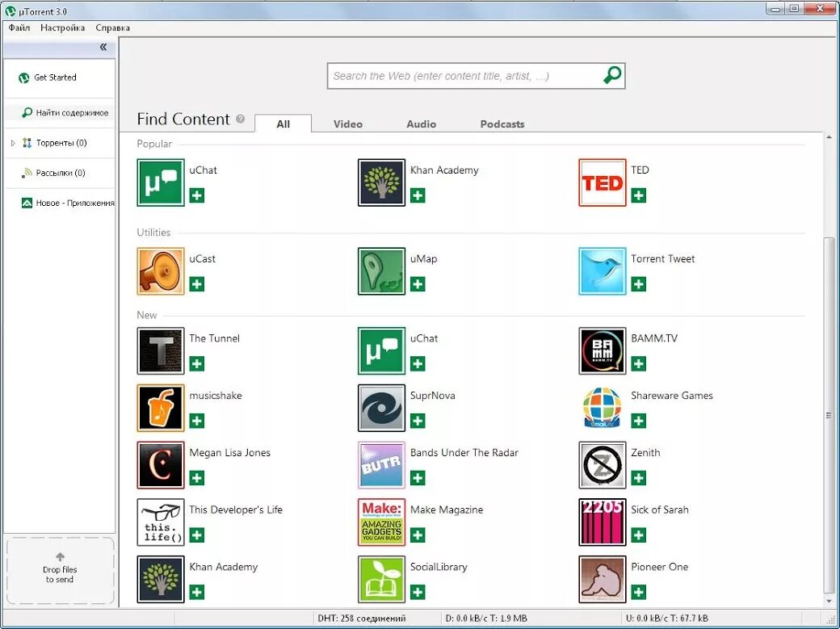Open the uMap app icon

[x=381, y=271]
